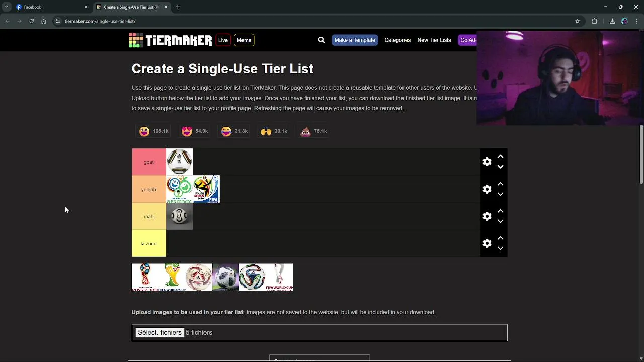Click the heart-eyes emoji reaction 54.9k
Screen dimensions: 644x362
click(194, 131)
